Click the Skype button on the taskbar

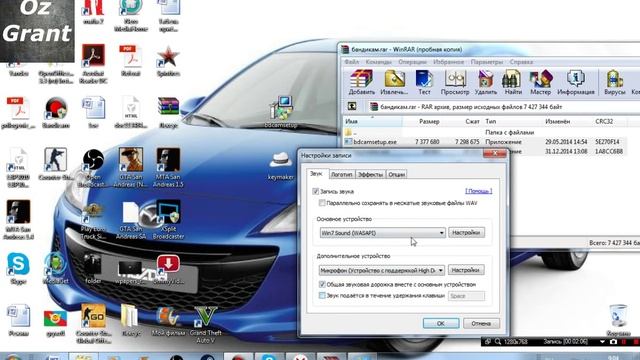pyautogui.click(x=269, y=357)
